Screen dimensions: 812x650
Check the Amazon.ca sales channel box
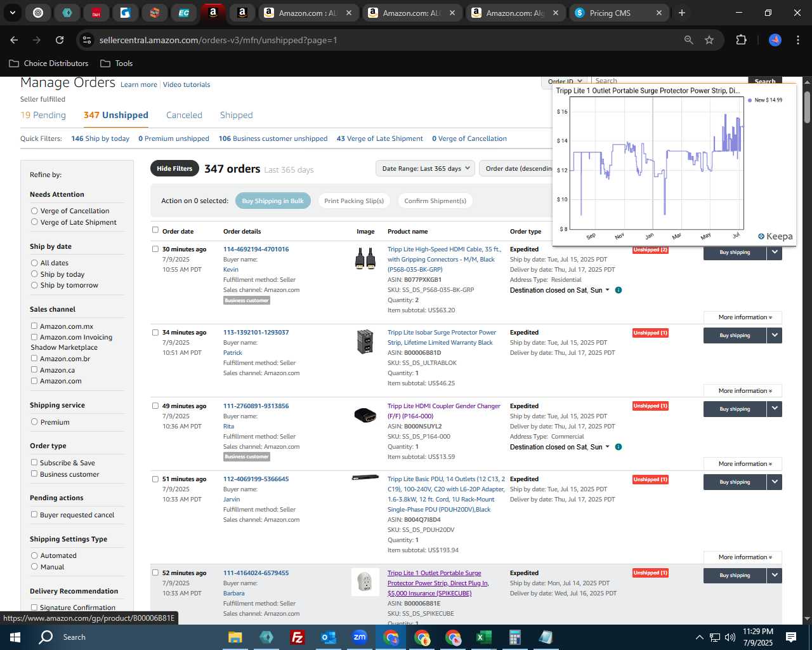tap(34, 370)
